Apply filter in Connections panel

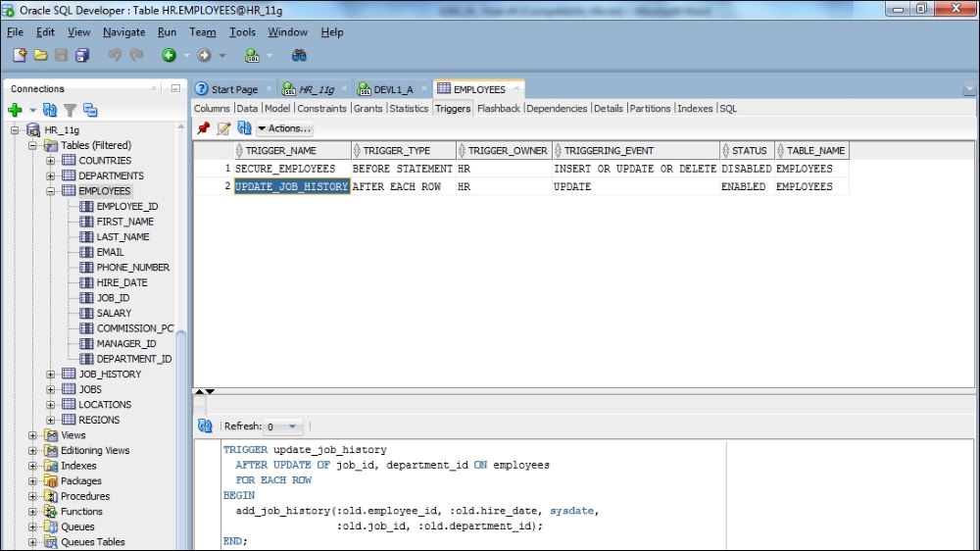[70, 111]
